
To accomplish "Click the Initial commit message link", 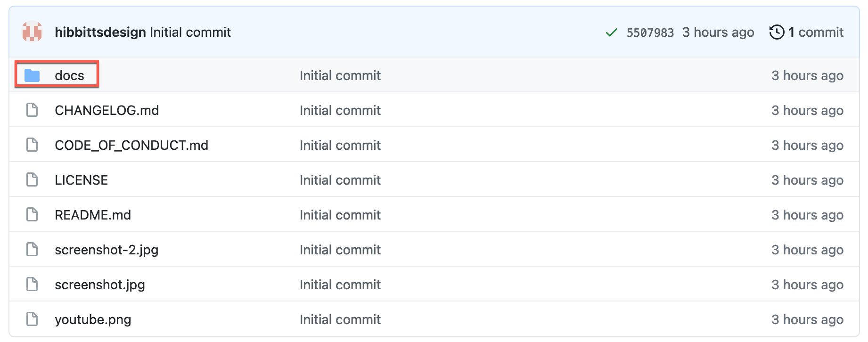I will pos(190,32).
